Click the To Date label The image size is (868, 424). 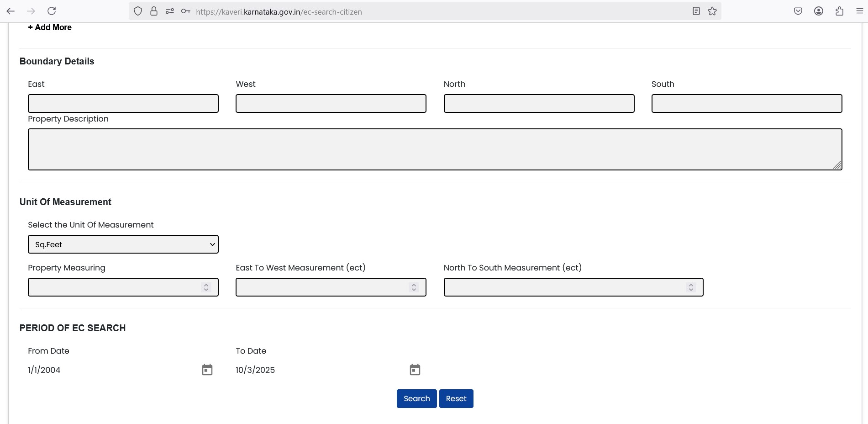(251, 351)
